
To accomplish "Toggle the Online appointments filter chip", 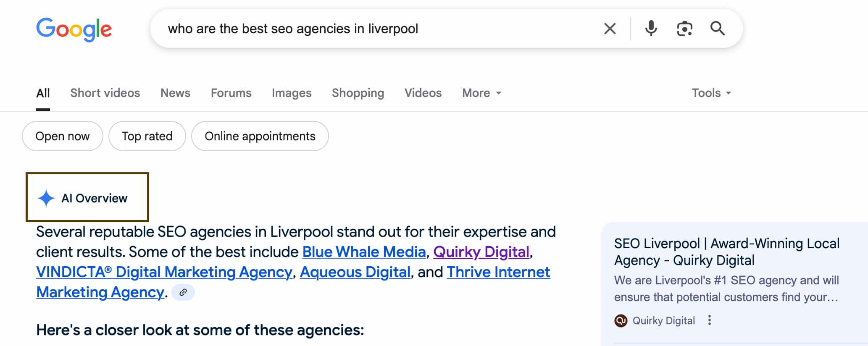I will [260, 136].
